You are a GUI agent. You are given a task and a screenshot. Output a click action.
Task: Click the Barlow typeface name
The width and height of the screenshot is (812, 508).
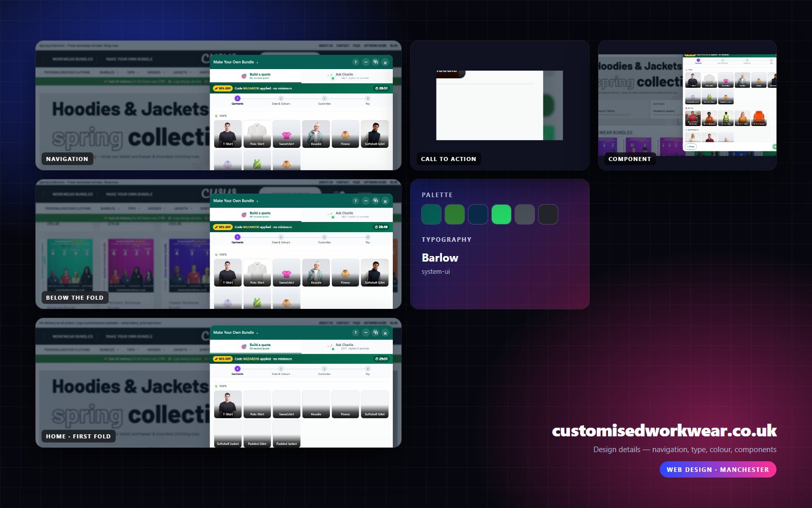click(x=440, y=258)
